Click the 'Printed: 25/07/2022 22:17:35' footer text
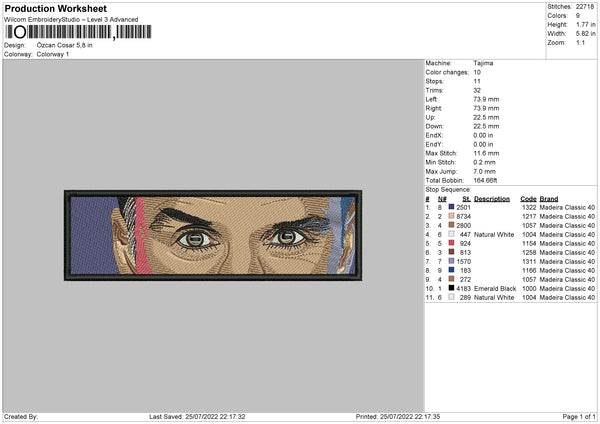This screenshot has width=600, height=424. (398, 416)
